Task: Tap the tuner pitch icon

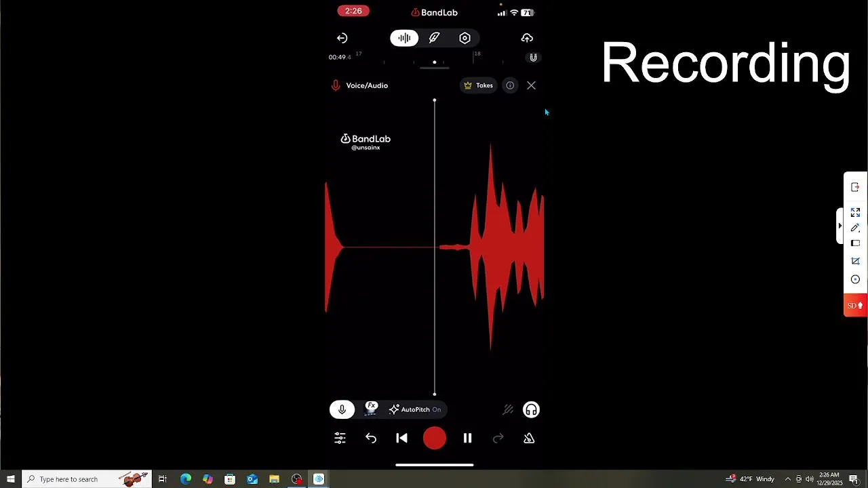Action: pos(508,409)
